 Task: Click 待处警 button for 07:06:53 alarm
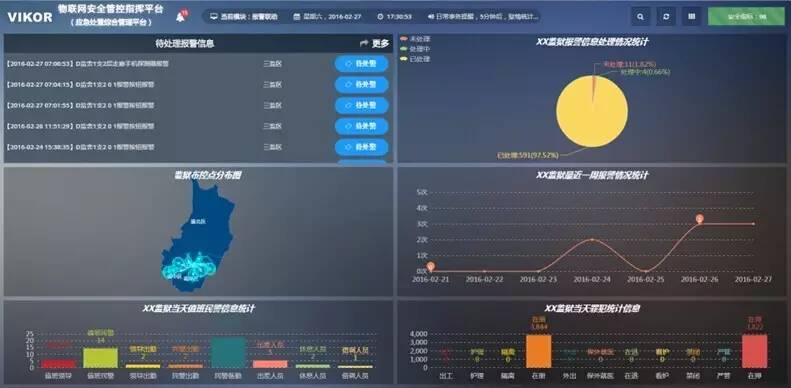click(362, 64)
